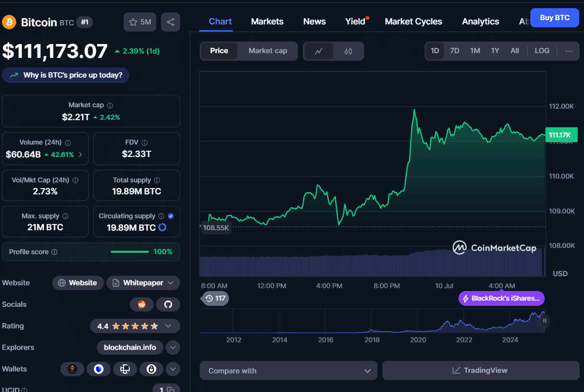
Task: Click the 111.17K current price label
Action: pyautogui.click(x=561, y=135)
